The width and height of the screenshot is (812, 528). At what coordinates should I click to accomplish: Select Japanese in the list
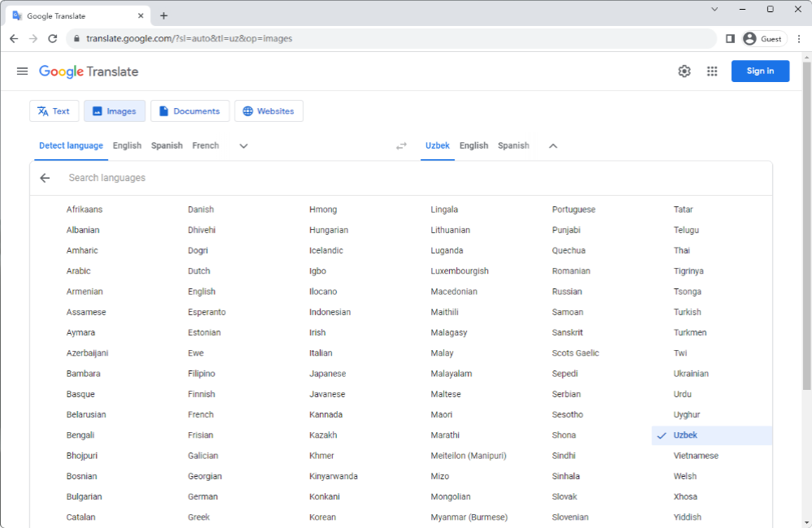tap(328, 374)
